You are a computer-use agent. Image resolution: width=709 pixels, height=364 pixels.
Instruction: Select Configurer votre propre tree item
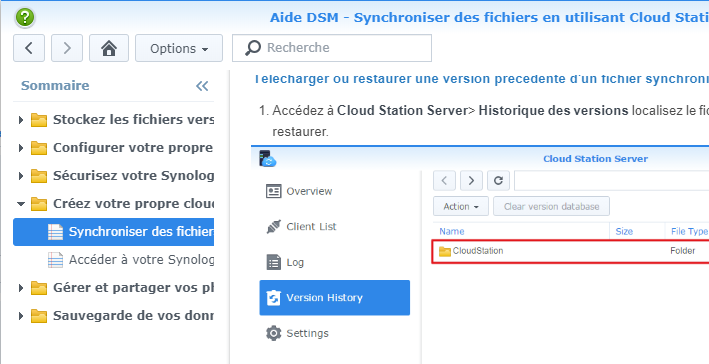coord(113,148)
